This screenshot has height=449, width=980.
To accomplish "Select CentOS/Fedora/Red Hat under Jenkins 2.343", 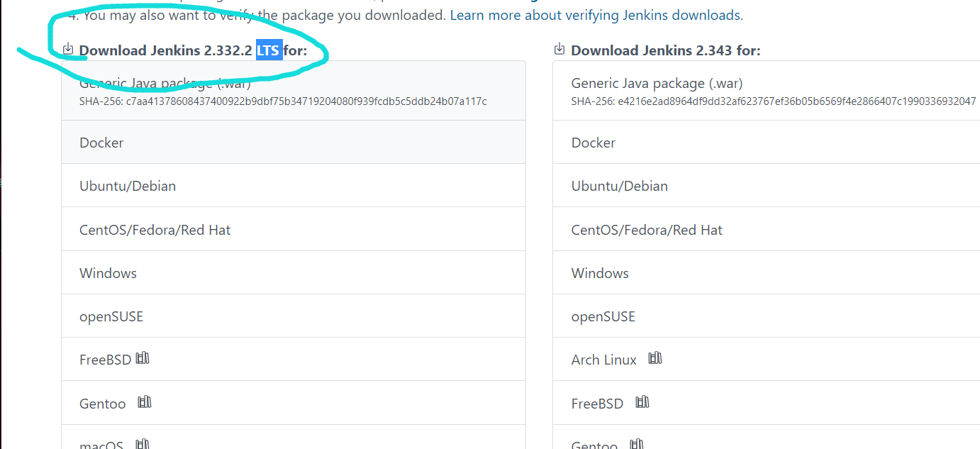I will 767,230.
